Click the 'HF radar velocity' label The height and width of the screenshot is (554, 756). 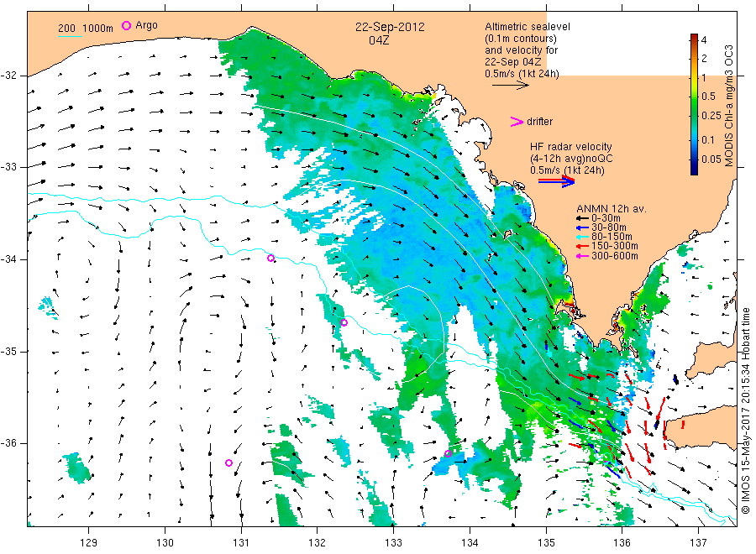[571, 146]
